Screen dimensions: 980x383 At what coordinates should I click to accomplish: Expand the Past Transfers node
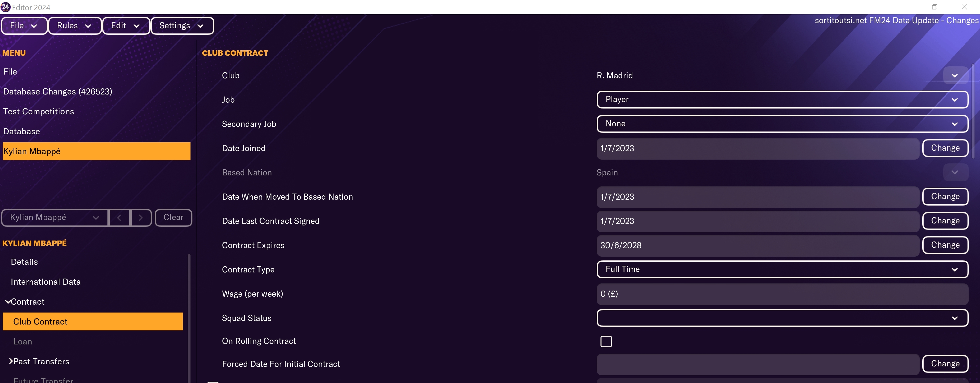pyautogui.click(x=11, y=361)
